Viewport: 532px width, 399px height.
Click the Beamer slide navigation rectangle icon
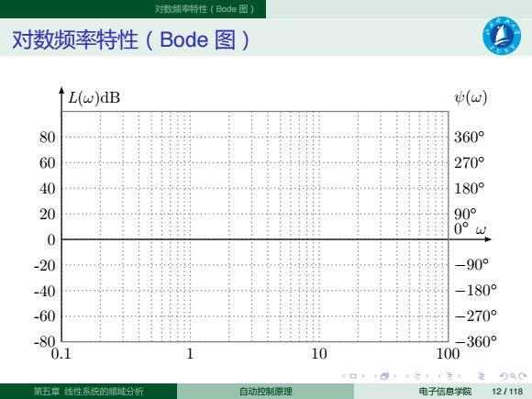tap(353, 376)
